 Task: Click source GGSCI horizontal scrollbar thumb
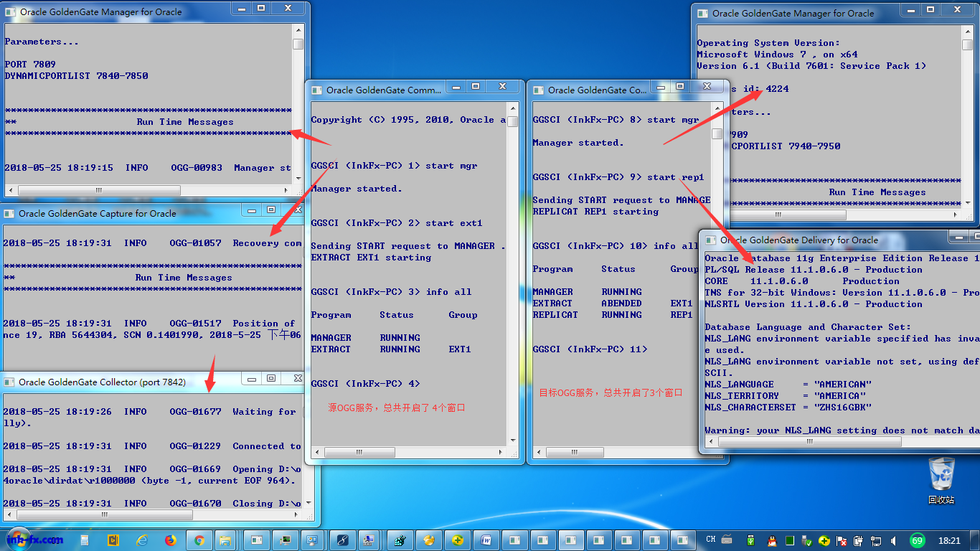pos(359,453)
